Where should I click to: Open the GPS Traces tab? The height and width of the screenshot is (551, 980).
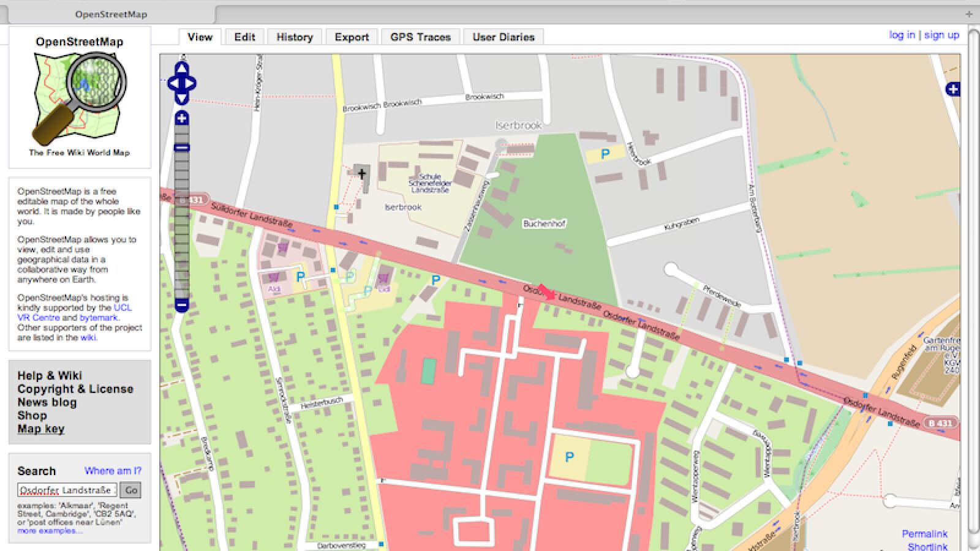420,37
